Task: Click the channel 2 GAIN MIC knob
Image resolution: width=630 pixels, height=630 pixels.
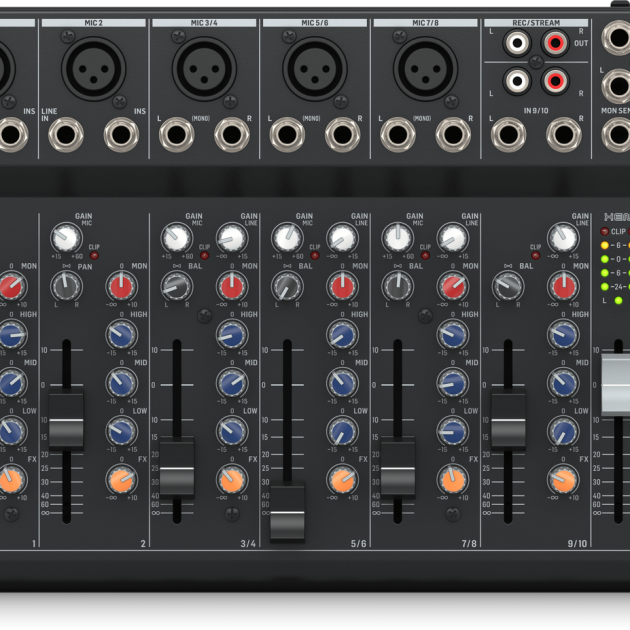Action: click(x=66, y=238)
